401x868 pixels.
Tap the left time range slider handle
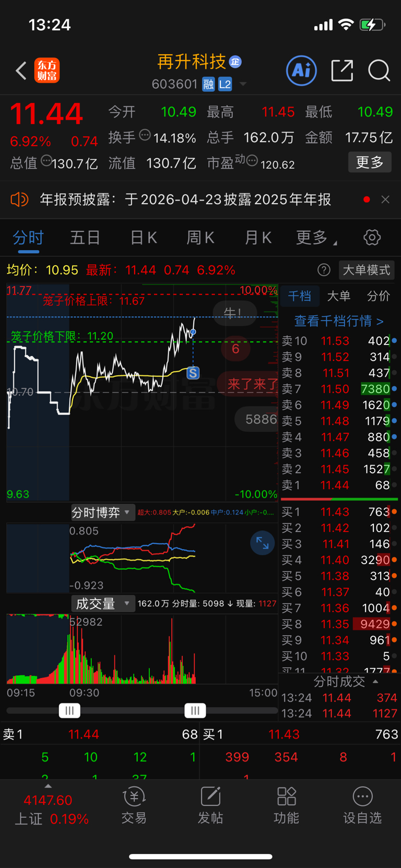click(69, 710)
